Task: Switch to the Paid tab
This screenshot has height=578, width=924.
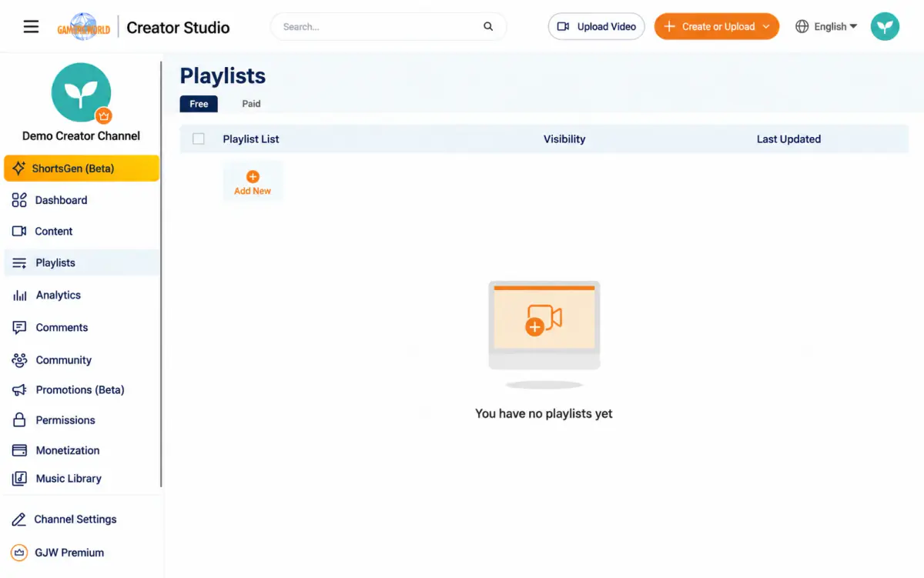Action: point(251,104)
